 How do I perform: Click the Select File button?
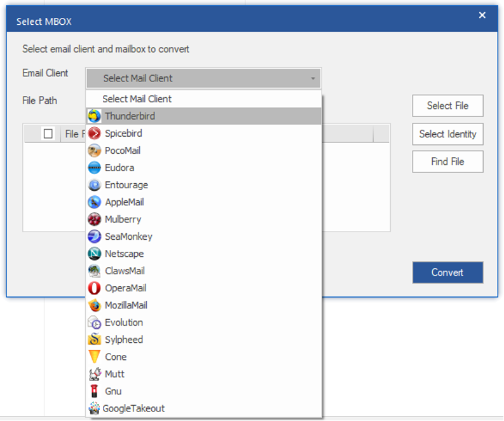(447, 106)
